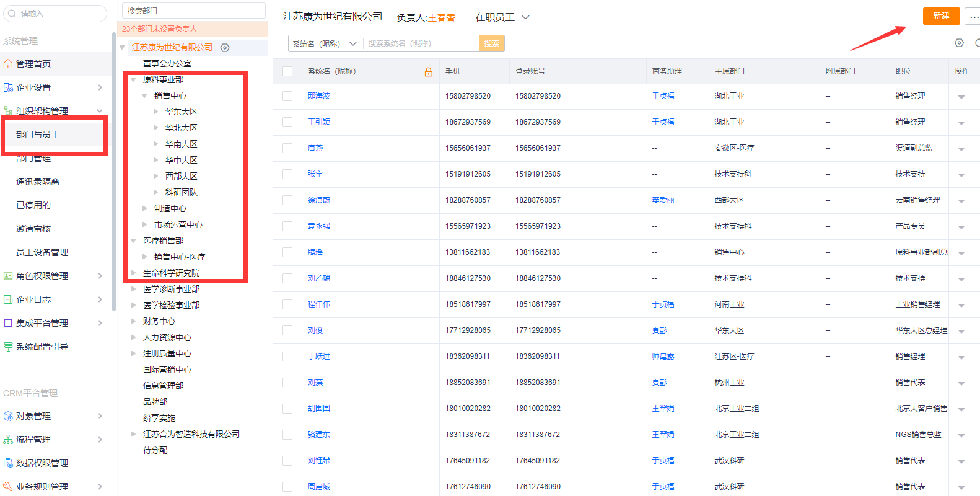The height and width of the screenshot is (496, 980).
Task: Check the row with phone 17645091182
Action: click(287, 461)
